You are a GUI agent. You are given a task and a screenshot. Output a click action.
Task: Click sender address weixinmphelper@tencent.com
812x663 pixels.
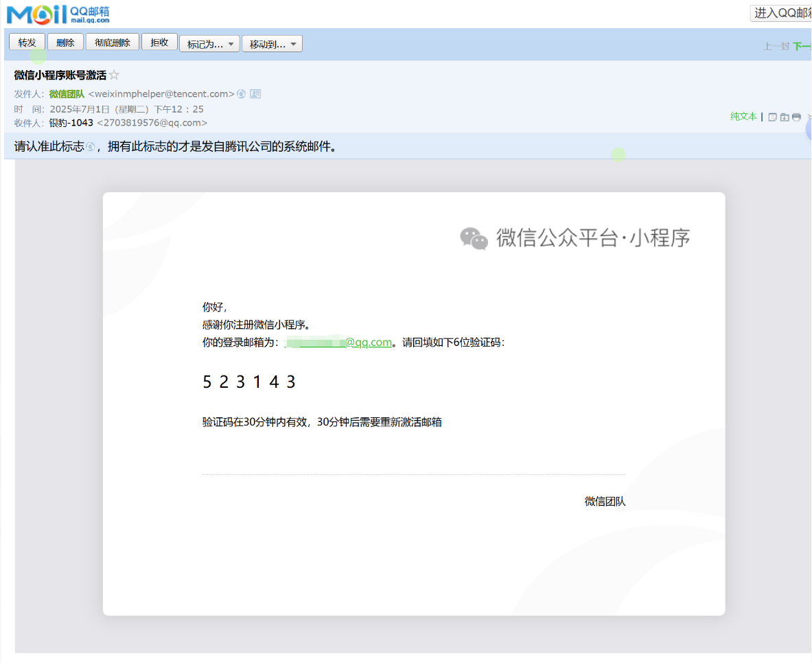pos(161,94)
